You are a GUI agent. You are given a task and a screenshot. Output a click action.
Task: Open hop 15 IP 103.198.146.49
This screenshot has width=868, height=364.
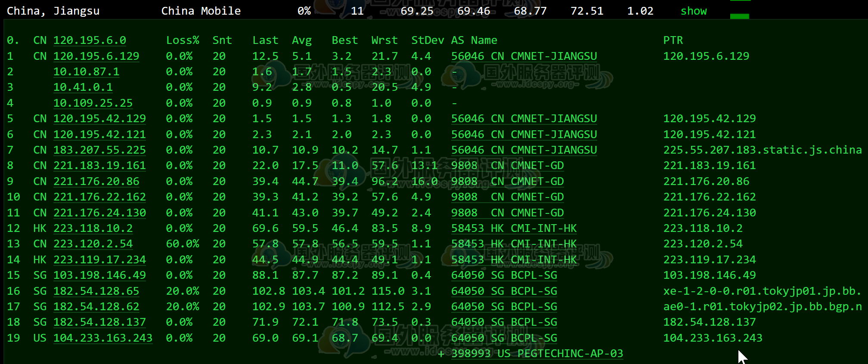tap(99, 275)
